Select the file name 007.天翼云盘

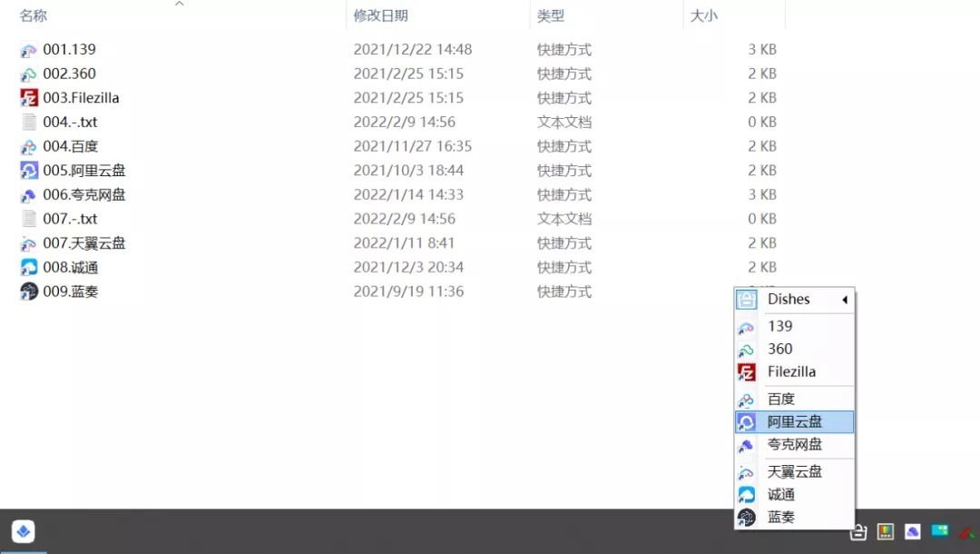84,243
